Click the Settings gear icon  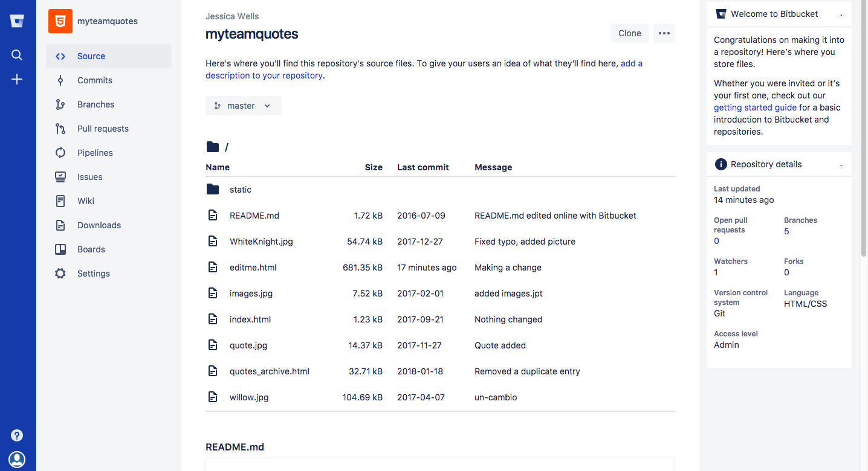tap(60, 274)
